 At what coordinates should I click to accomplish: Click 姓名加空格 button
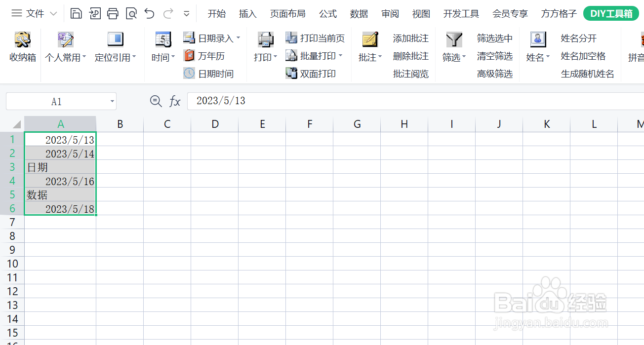pos(583,56)
